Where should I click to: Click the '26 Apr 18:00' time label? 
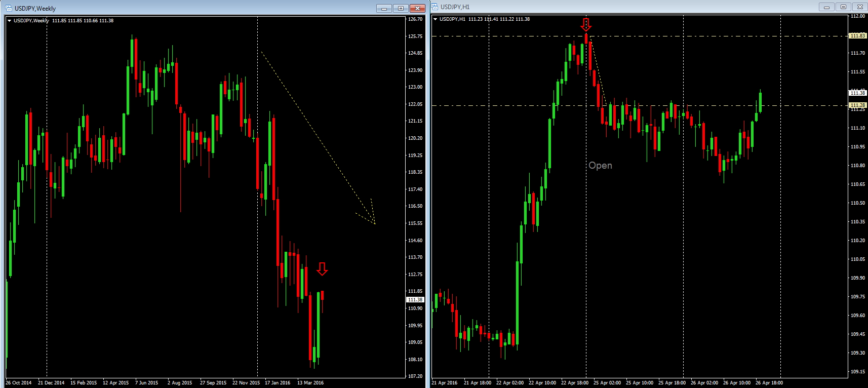[x=769, y=383]
